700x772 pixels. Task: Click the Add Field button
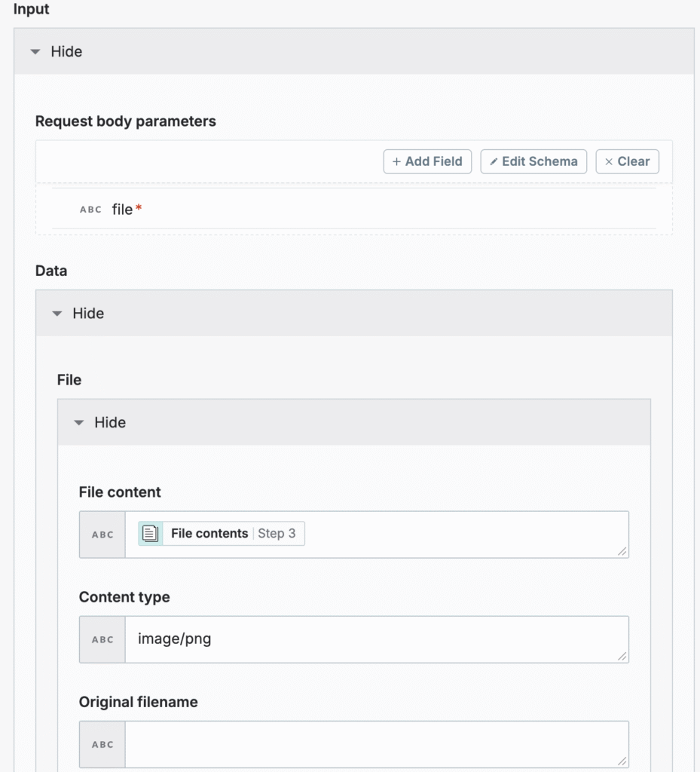click(427, 161)
